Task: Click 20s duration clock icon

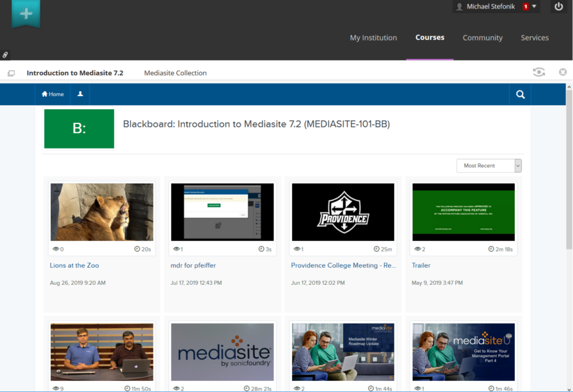Action: 137,249
